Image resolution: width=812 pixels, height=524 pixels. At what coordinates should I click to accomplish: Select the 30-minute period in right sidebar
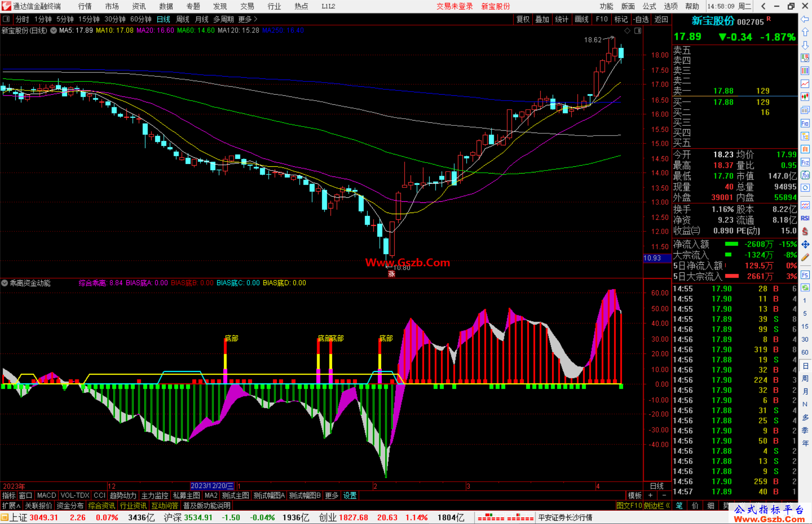pos(804,339)
